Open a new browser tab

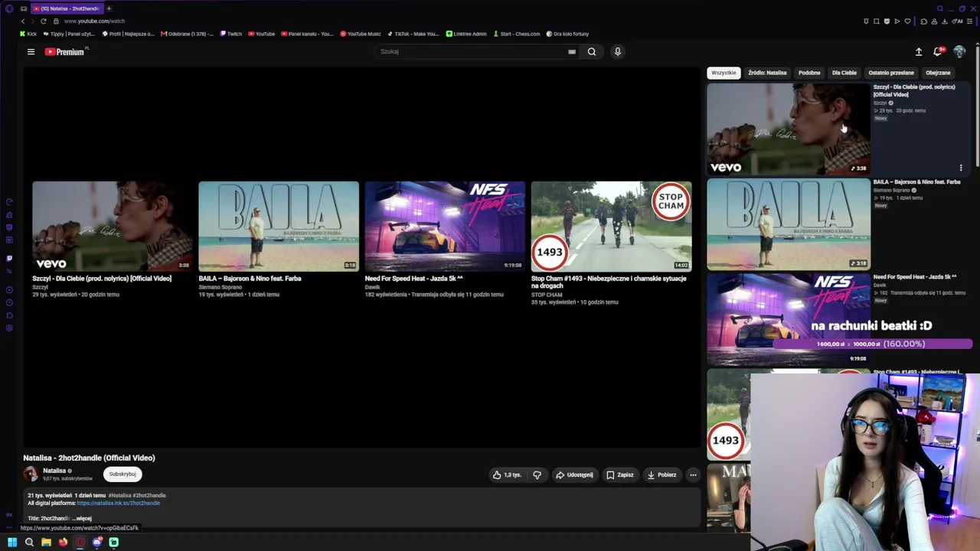point(109,8)
